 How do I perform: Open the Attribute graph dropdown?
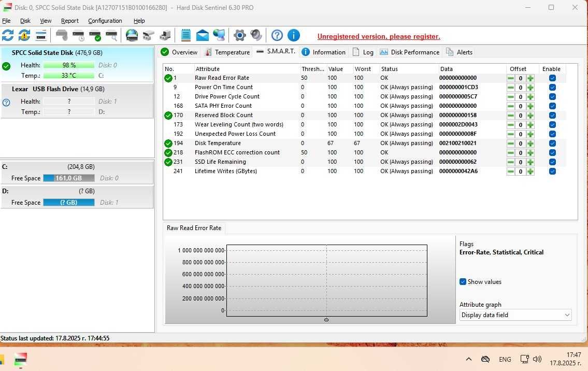[515, 315]
